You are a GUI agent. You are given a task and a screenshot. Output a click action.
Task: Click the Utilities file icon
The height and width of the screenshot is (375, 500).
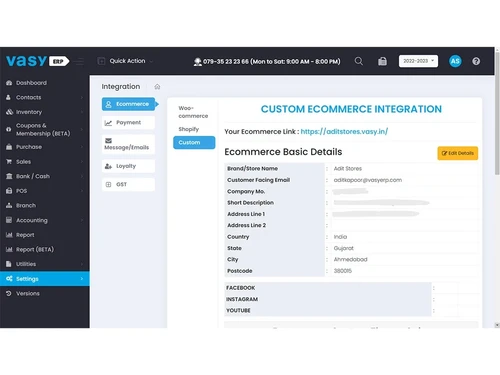(9, 264)
